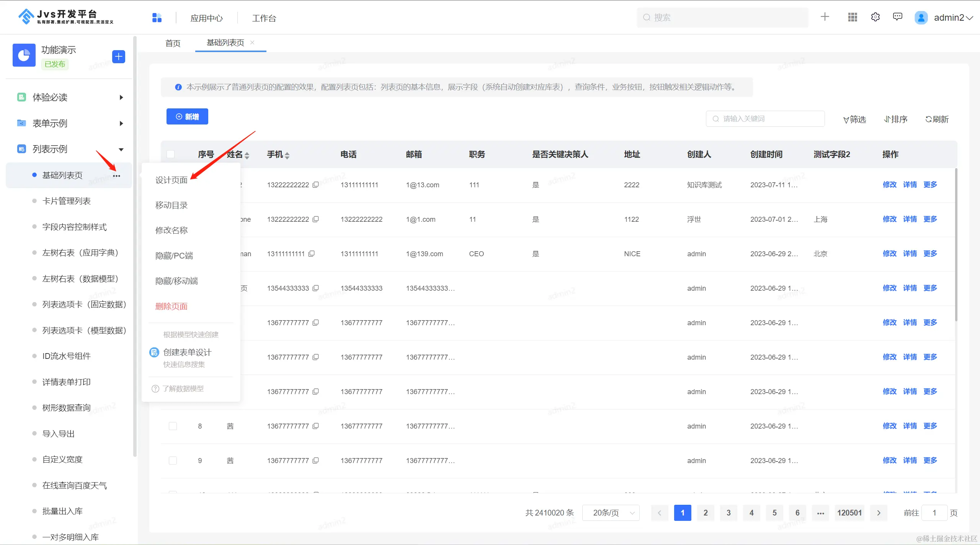This screenshot has height=545, width=980.
Task: Click the nine-grid apps icon in header
Action: click(852, 17)
